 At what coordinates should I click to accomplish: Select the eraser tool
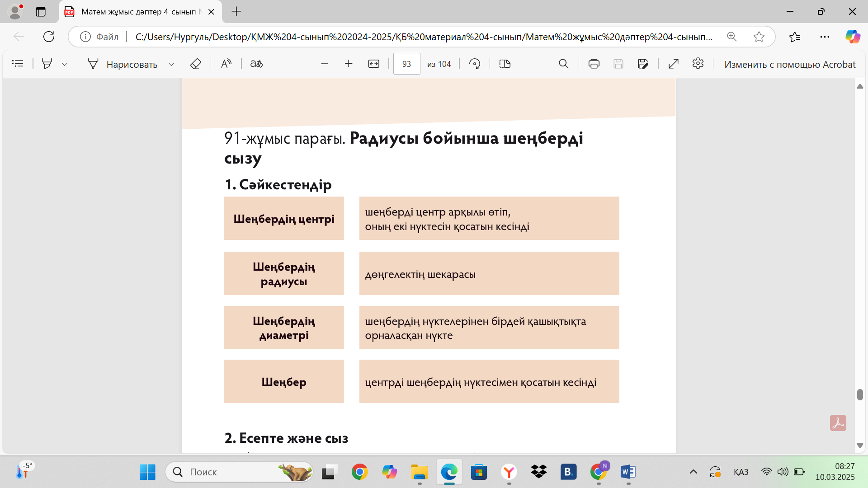(x=195, y=64)
